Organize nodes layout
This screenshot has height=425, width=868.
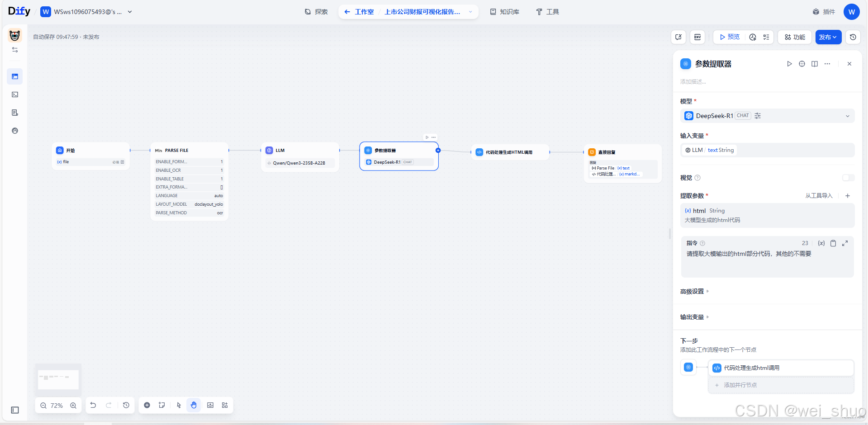click(225, 405)
